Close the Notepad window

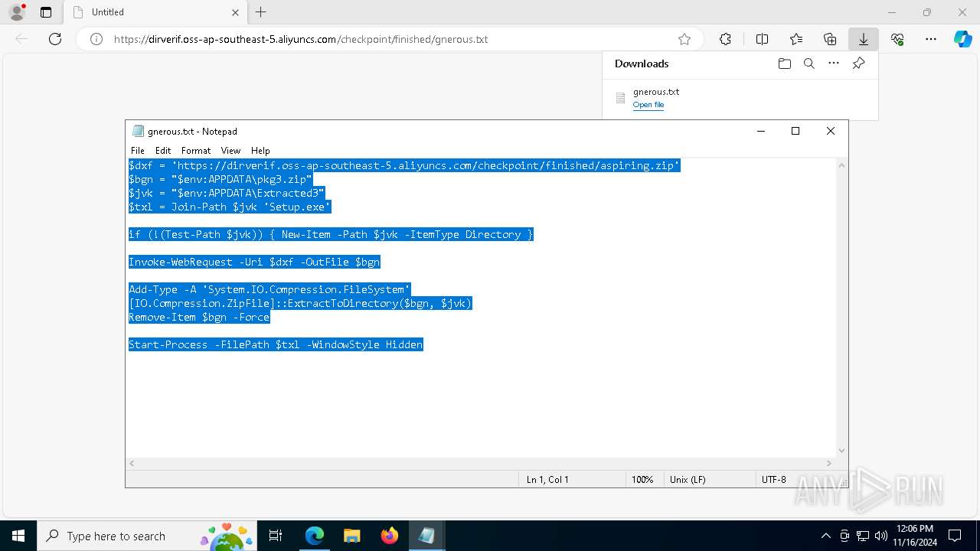831,131
